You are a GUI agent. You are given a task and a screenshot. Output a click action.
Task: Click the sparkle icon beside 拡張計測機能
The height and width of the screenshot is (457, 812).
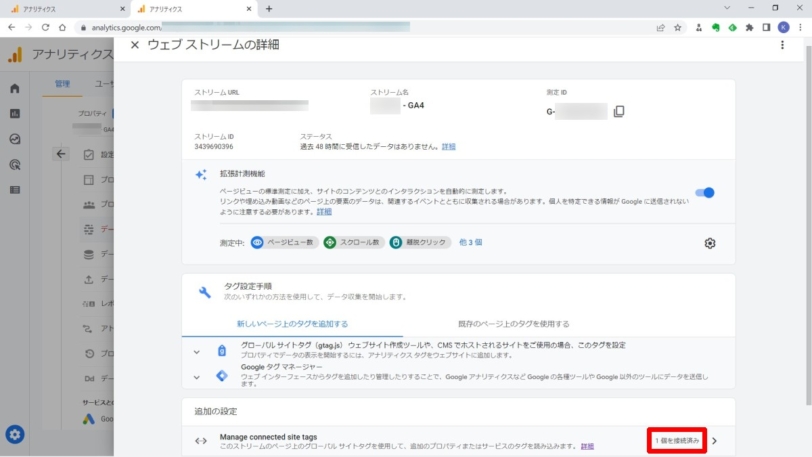[x=201, y=175]
